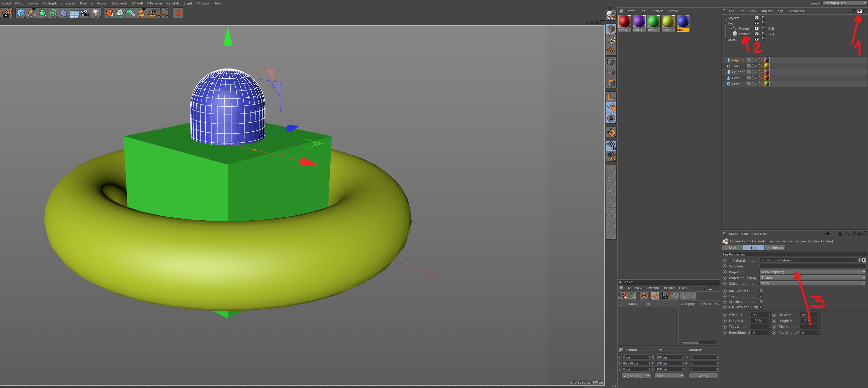Select the Torus object in the list
This screenshot has height=388, width=868.
coord(736,66)
